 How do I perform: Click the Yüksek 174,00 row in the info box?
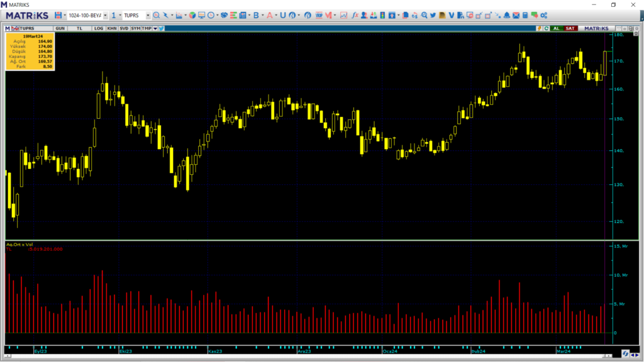[x=30, y=47]
